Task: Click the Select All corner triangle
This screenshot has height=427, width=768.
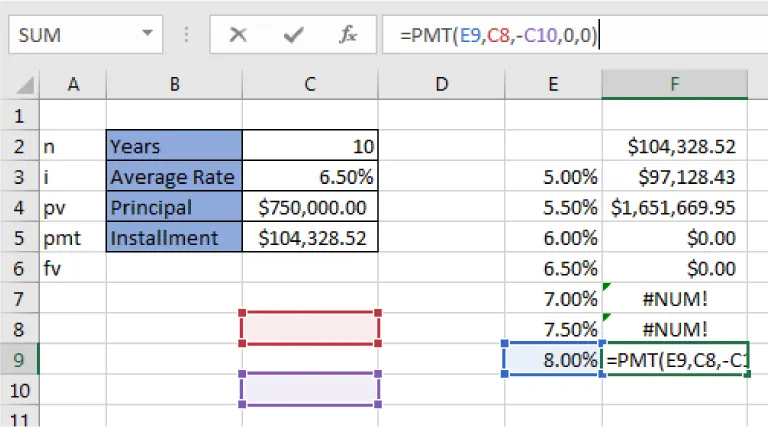Action: [20, 86]
